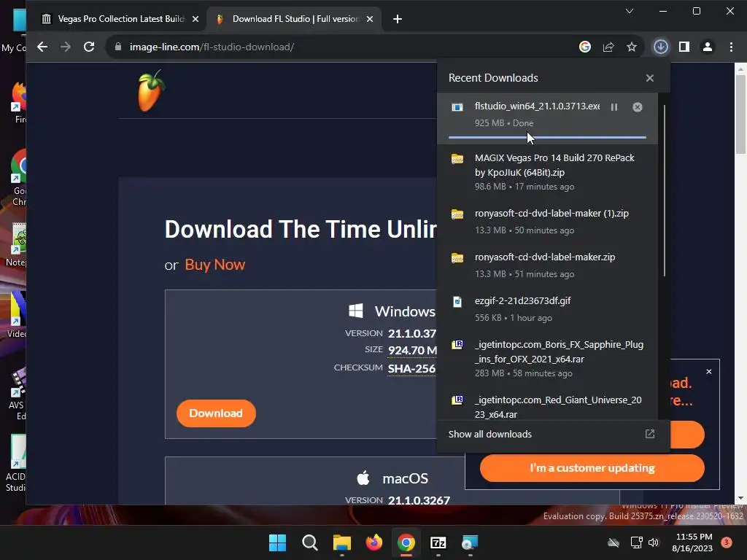Open ezgif-2-21d23673df.gif download
This screenshot has height=560, width=747.
coord(547,309)
